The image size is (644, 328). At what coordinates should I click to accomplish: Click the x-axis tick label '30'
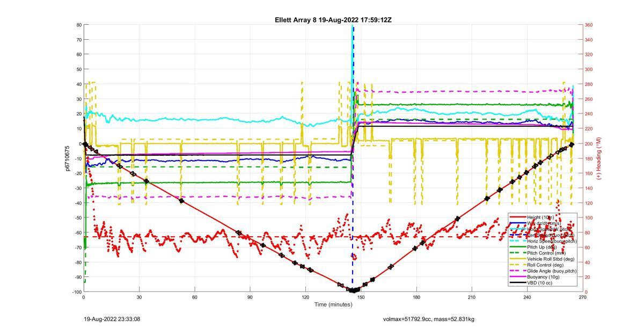[x=139, y=297]
